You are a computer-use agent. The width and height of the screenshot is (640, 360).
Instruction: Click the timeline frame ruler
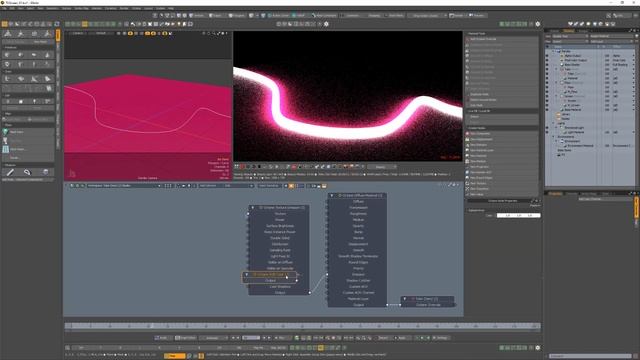point(302,326)
